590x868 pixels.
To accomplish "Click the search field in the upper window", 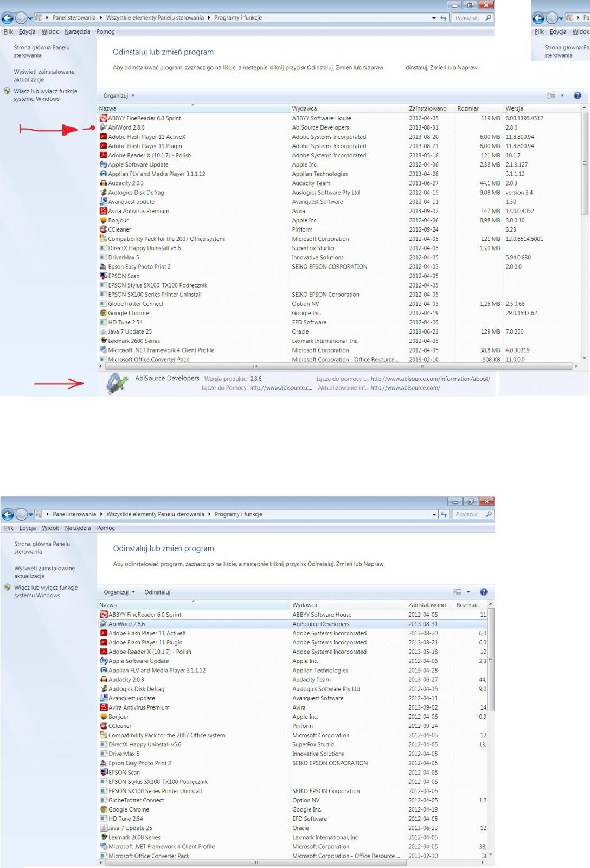I will point(472,18).
